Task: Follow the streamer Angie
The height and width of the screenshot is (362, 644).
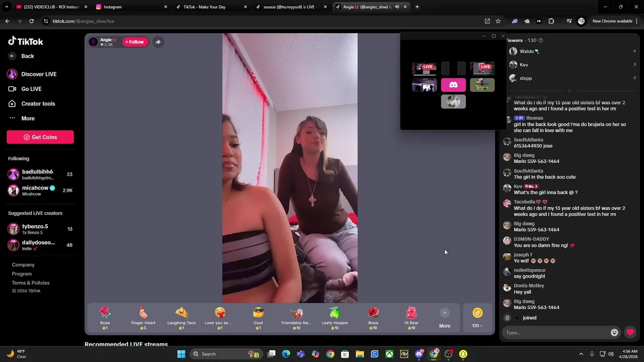Action: (134, 42)
